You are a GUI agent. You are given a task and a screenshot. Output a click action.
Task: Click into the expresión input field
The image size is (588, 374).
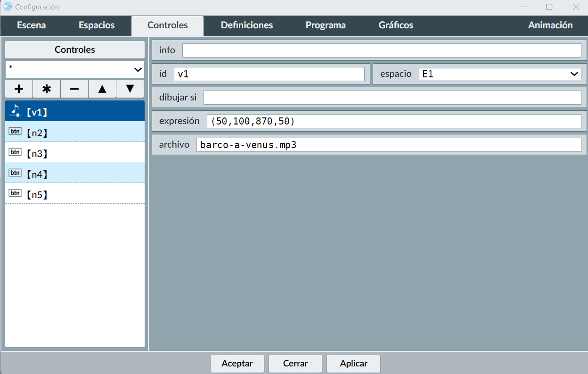[x=393, y=121]
